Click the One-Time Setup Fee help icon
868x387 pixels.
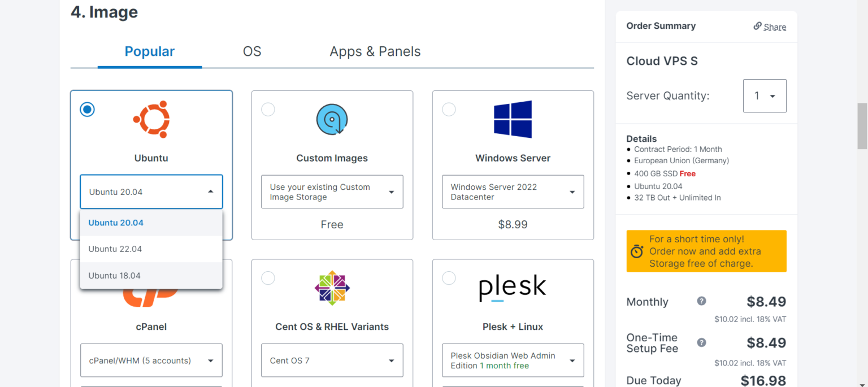tap(701, 342)
